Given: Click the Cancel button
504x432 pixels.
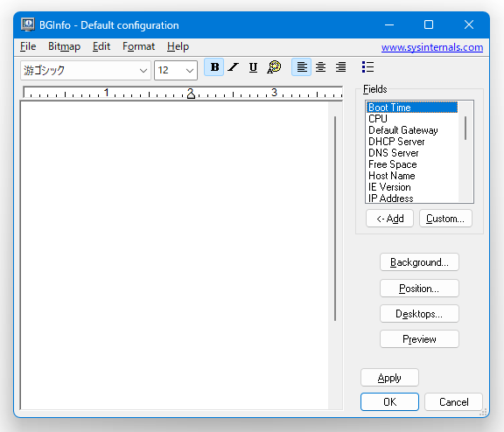Looking at the screenshot, I should click(x=453, y=401).
